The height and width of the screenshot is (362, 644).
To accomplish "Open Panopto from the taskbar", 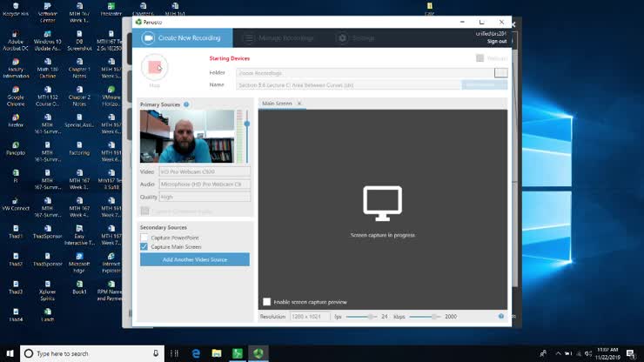I will [x=257, y=353].
